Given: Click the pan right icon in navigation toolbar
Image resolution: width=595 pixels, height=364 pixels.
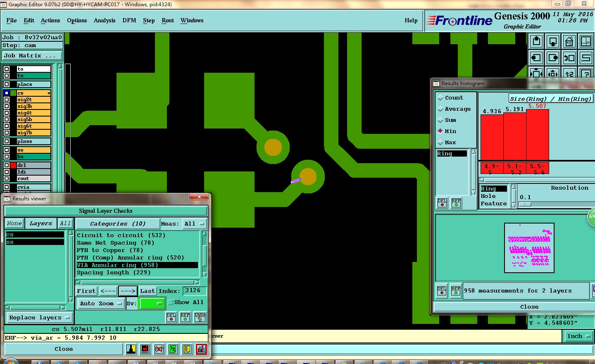Looking at the screenshot, I should pos(553,58).
